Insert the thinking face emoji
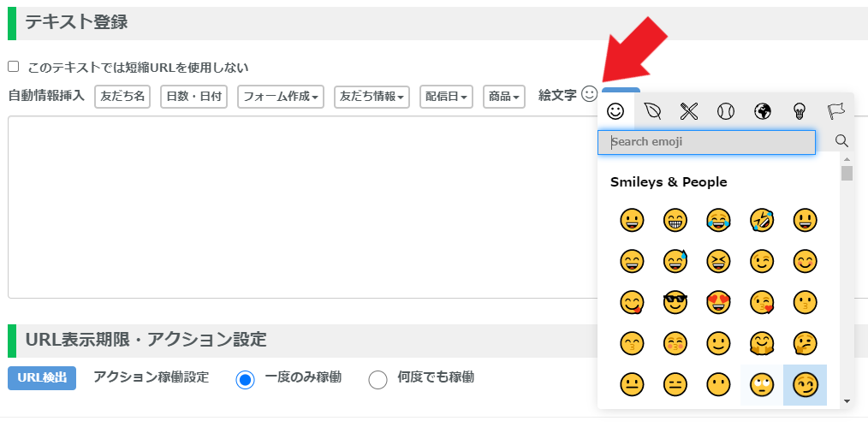 805,343
